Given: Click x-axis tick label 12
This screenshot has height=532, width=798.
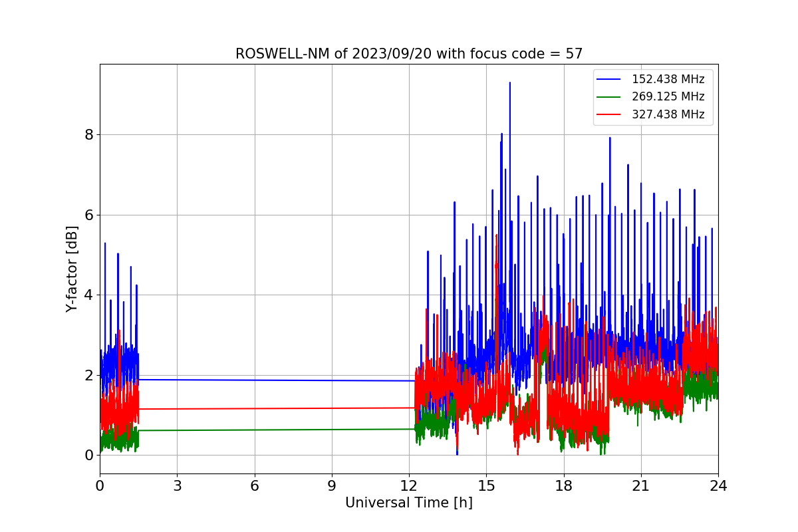Looking at the screenshot, I should (x=409, y=486).
